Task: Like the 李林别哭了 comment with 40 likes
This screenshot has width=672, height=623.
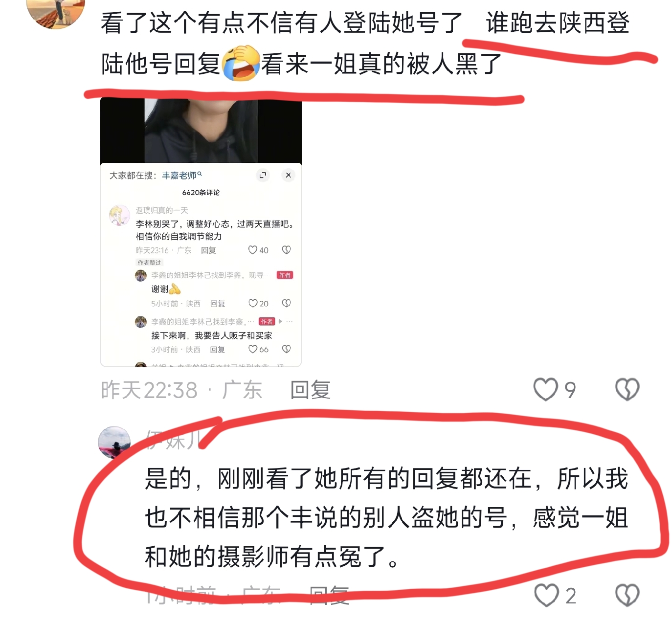Action: tap(253, 250)
